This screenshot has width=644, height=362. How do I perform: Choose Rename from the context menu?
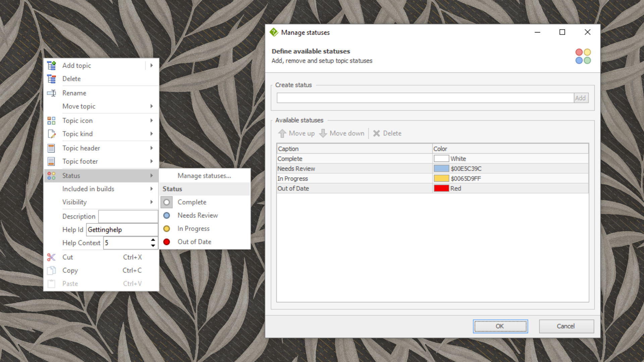(x=101, y=93)
